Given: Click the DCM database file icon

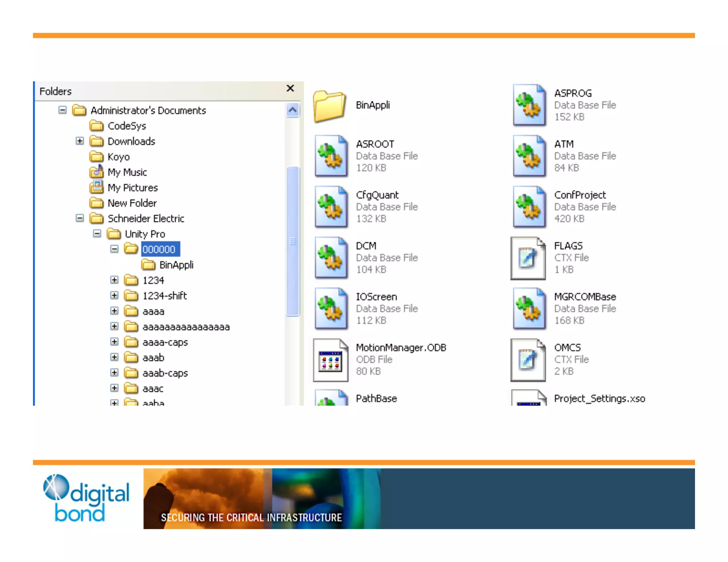Looking at the screenshot, I should point(331,258).
